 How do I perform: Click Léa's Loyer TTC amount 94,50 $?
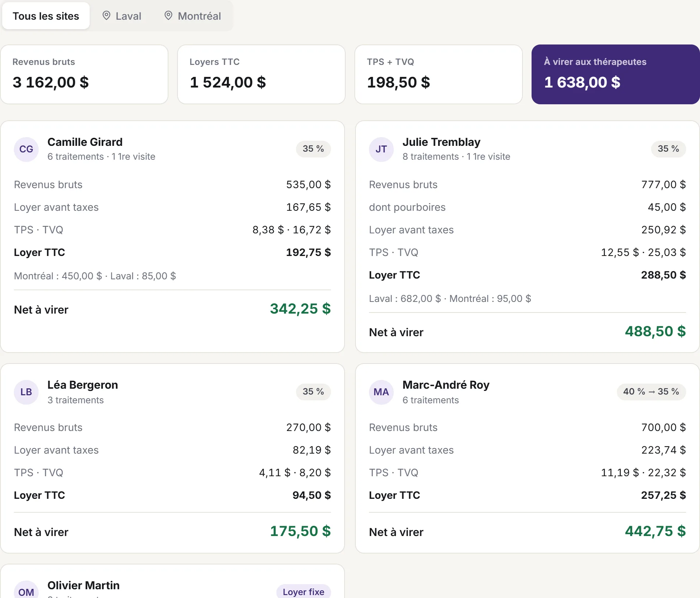[x=312, y=495]
